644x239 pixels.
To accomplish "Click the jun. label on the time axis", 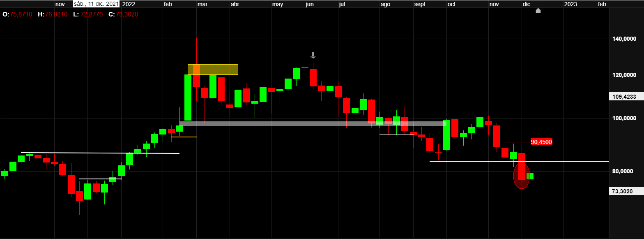I will click(x=310, y=4).
